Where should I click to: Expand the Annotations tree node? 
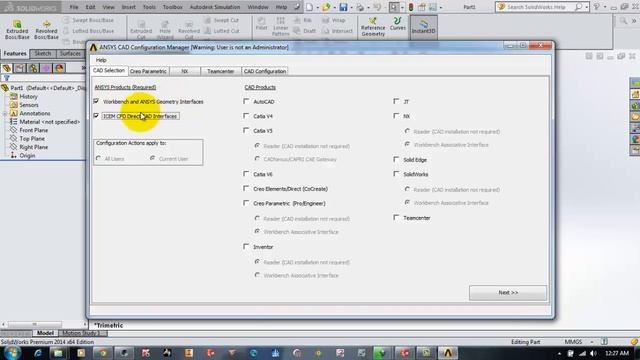[x=5, y=113]
